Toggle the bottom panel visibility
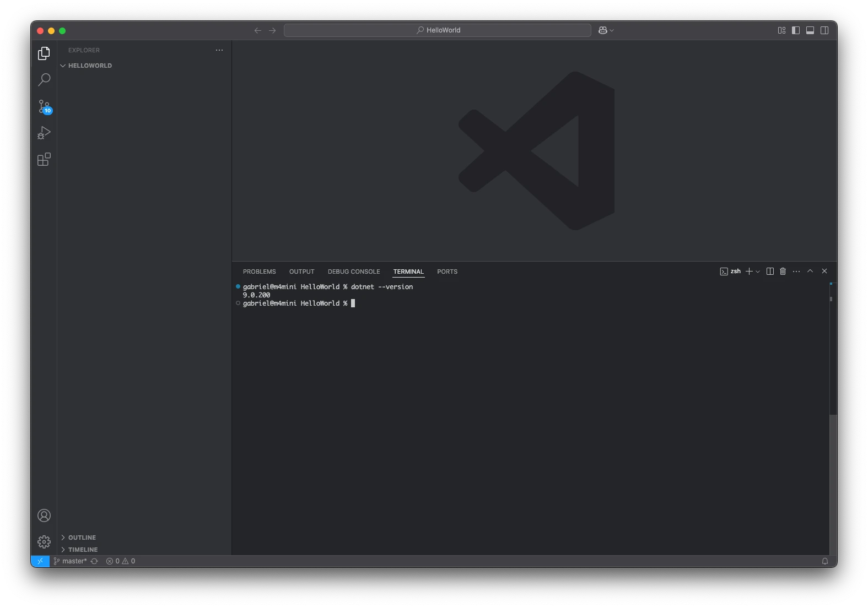 (810, 30)
